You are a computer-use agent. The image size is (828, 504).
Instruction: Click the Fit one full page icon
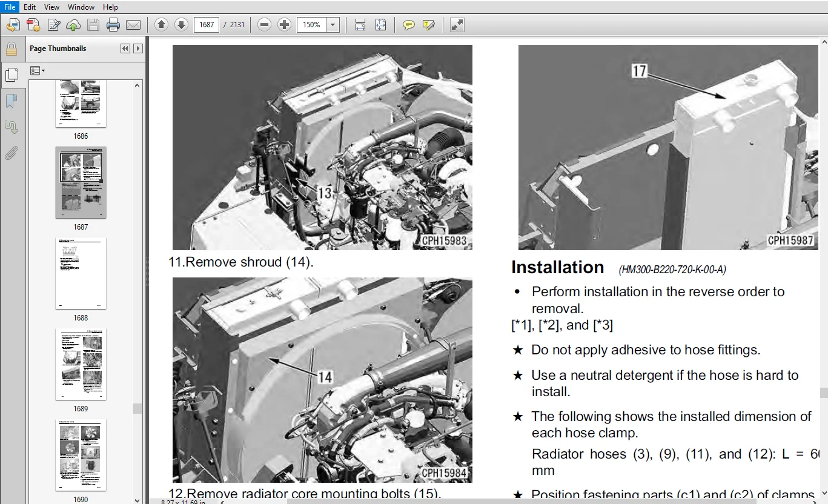pos(380,25)
